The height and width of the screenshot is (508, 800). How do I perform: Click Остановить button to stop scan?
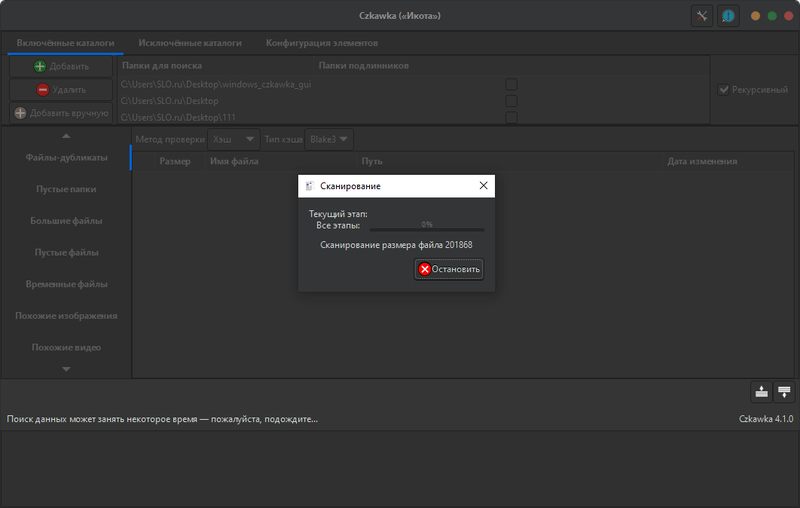click(x=449, y=269)
